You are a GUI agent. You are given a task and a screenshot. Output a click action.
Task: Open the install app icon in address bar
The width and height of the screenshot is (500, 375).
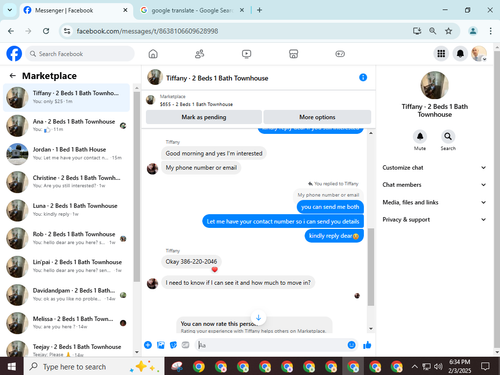point(417,31)
